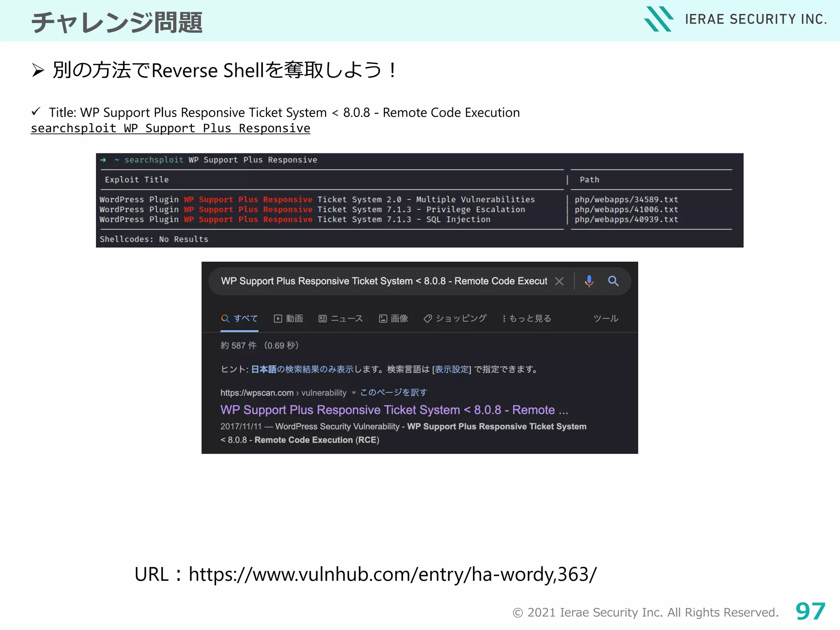Select the すべて tab
Screen dimensions: 840x630
coord(240,318)
